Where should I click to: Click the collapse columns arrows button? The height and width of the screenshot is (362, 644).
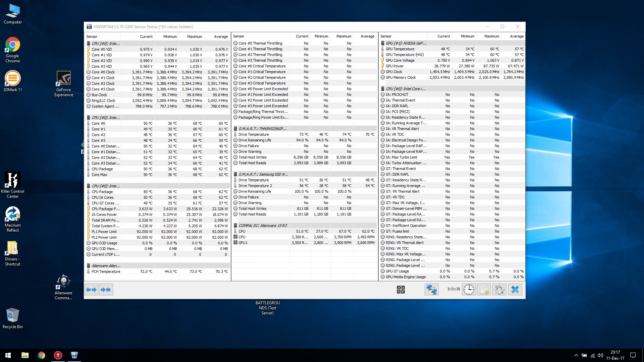point(106,290)
